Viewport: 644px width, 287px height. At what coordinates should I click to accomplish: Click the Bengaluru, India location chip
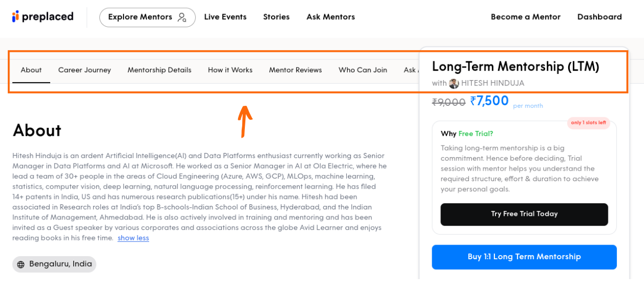point(54,264)
